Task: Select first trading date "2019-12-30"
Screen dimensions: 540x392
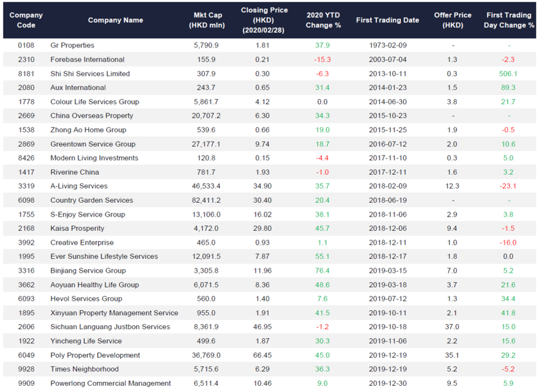Action: [x=388, y=383]
